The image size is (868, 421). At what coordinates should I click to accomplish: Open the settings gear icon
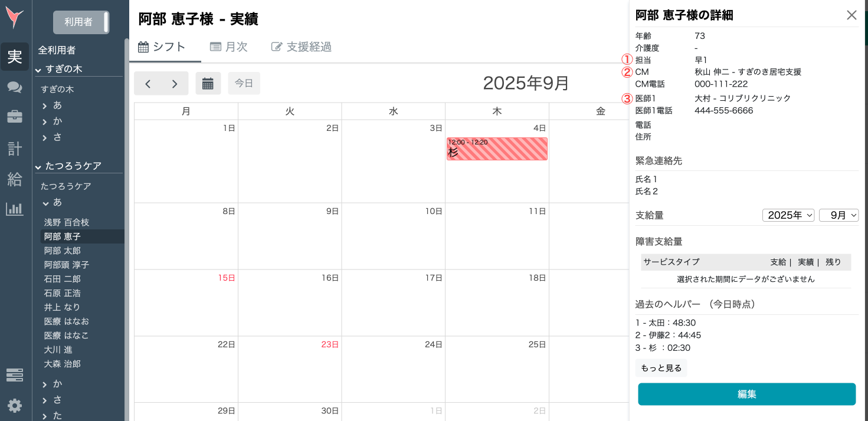coord(14,406)
